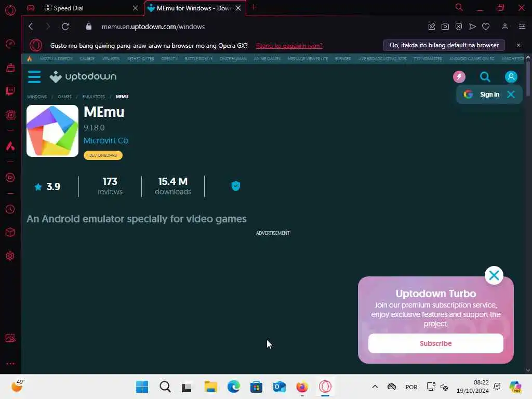The width and height of the screenshot is (532, 399).
Task: Open the Microvirt Co developer link
Action: pos(106,140)
